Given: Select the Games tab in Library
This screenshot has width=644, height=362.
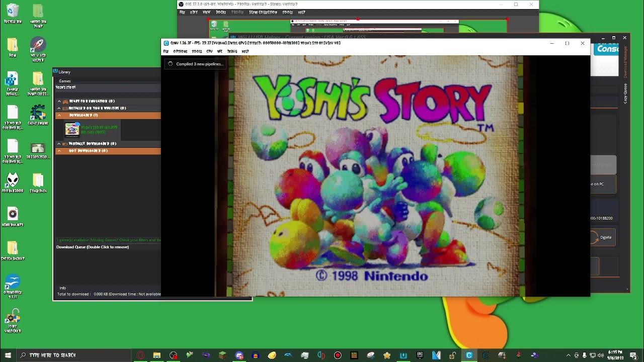Looking at the screenshot, I should pyautogui.click(x=65, y=81).
